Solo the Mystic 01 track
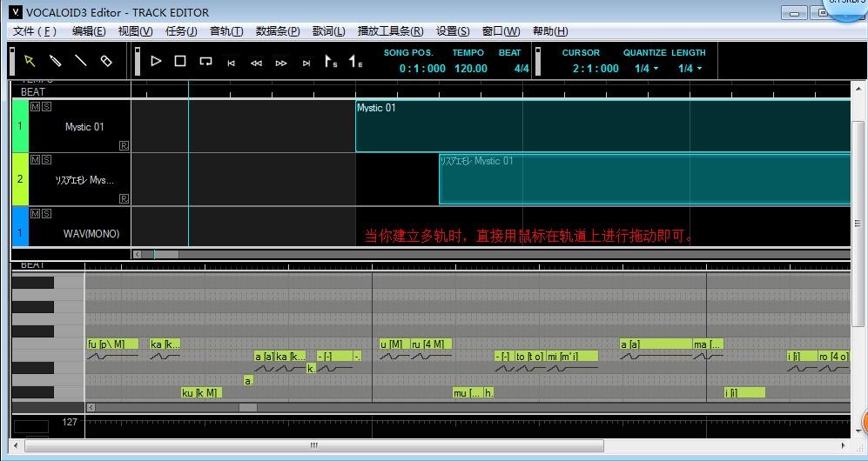Viewport: 868px width, 461px height. tap(46, 107)
